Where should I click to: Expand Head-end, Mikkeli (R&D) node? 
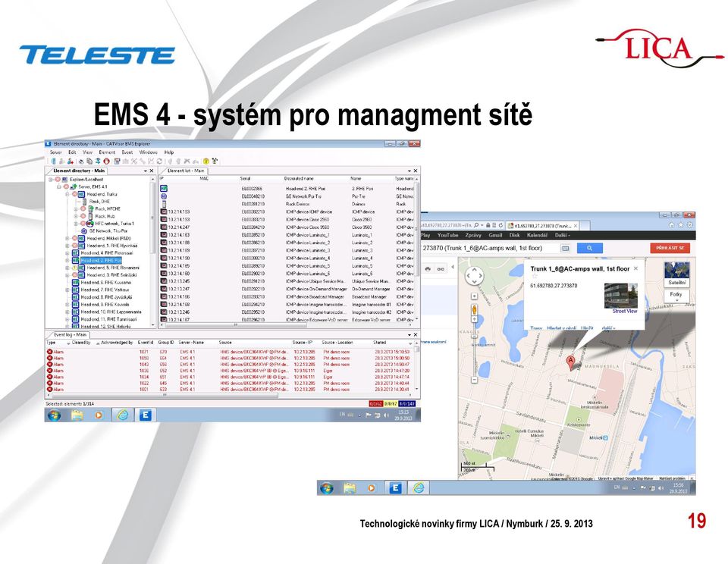coord(67,238)
